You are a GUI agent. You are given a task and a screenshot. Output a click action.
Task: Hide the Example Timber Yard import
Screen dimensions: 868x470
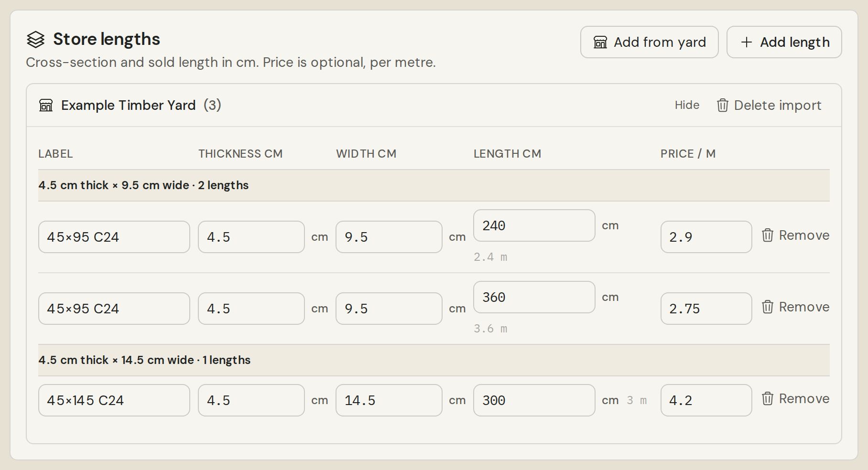click(x=687, y=105)
